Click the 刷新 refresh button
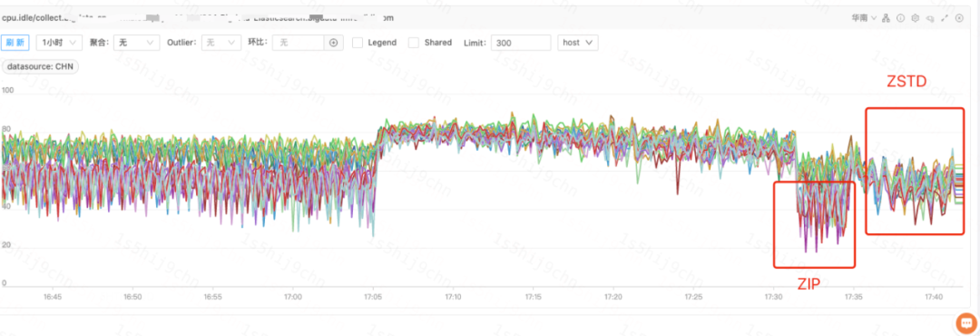 [x=15, y=43]
